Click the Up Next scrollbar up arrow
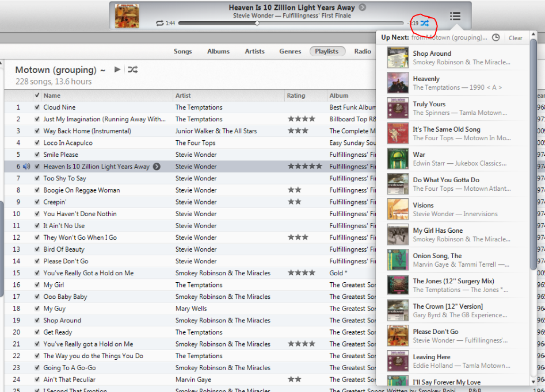Viewport: 545px width, 392px height. tap(533, 34)
